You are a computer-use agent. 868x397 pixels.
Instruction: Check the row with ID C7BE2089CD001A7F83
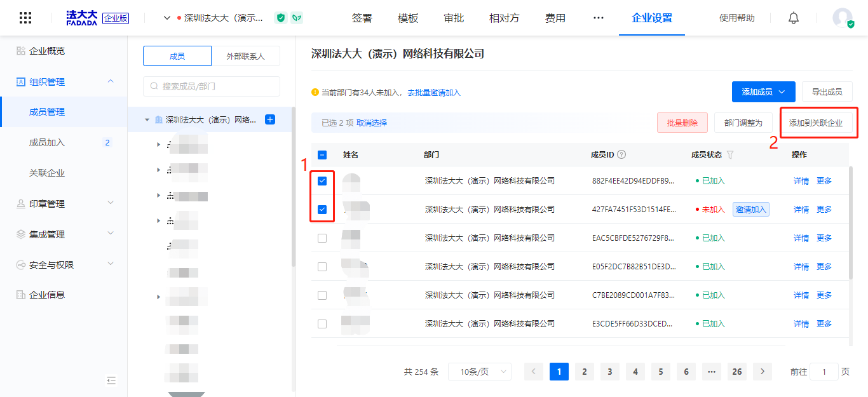[322, 295]
